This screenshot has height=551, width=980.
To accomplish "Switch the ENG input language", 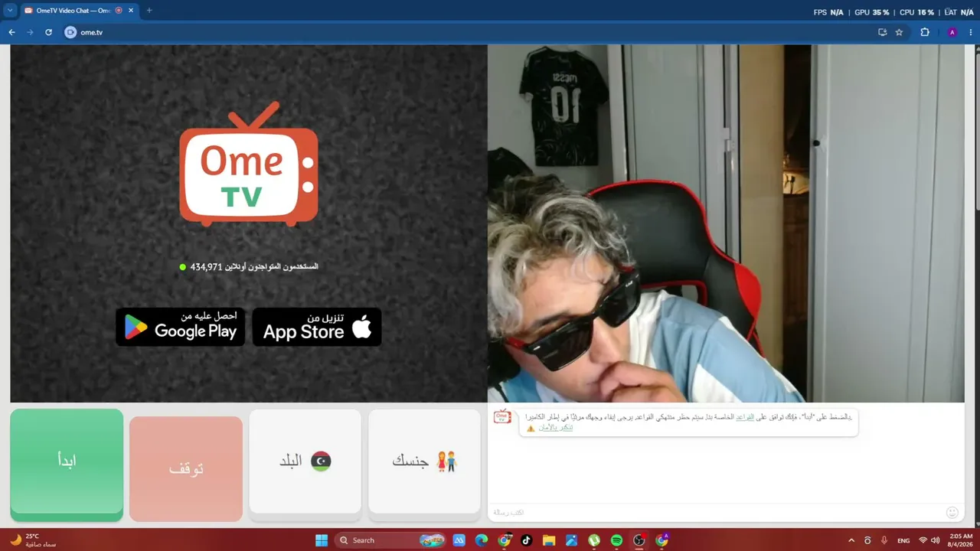I will pos(903,540).
